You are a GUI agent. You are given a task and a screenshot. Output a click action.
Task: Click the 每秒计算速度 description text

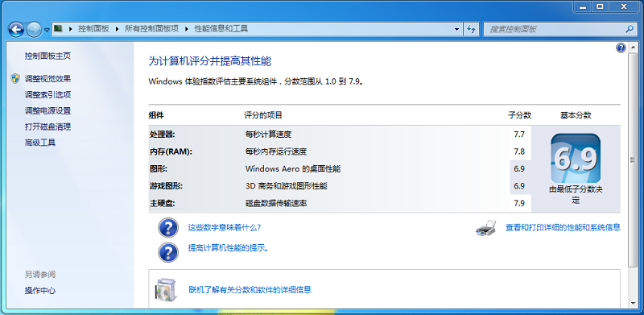point(268,134)
